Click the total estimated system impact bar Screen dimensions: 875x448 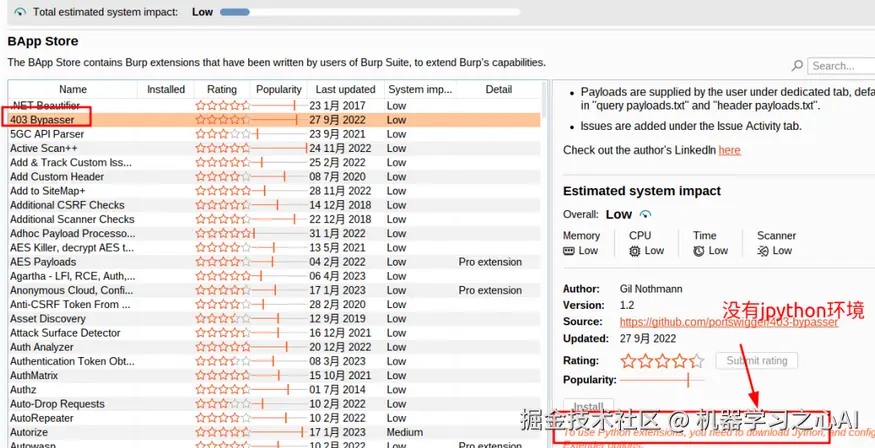click(369, 12)
